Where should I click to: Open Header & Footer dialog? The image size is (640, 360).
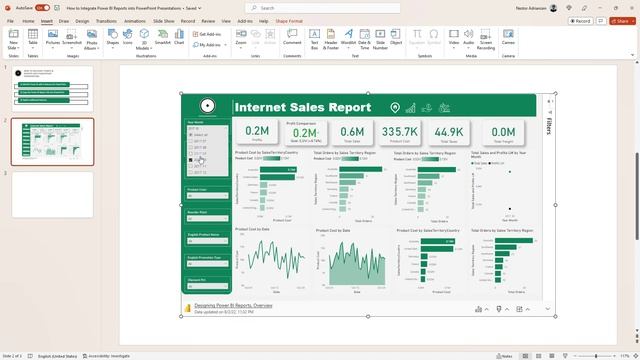[x=331, y=40]
